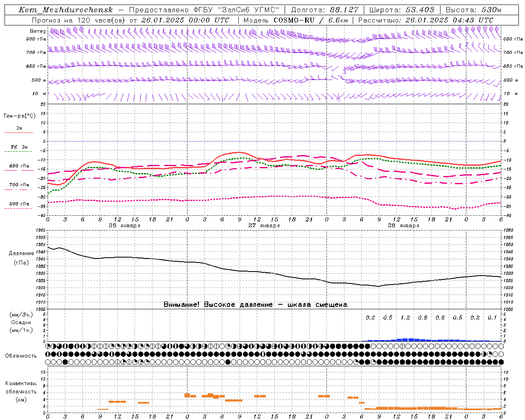Select the longitude value Долгота: 88.127
The height and width of the screenshot is (420, 525).
pyautogui.click(x=324, y=10)
